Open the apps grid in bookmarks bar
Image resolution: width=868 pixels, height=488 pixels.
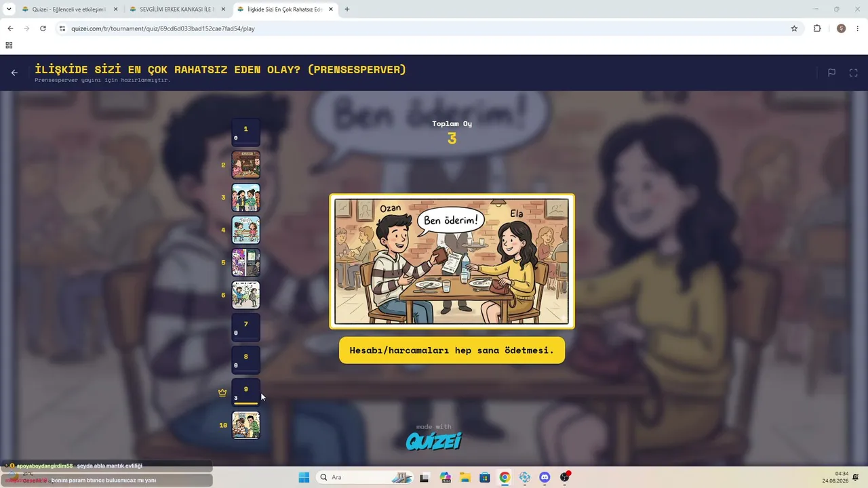click(9, 45)
